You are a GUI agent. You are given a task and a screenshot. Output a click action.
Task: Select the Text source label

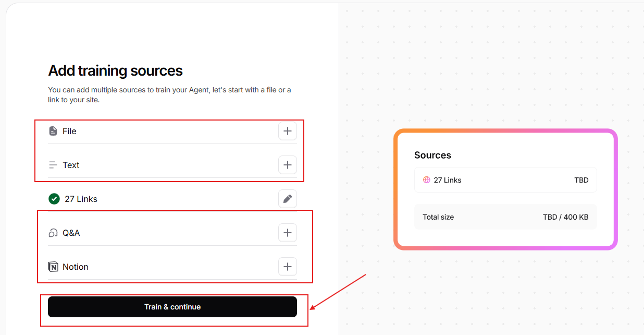[x=71, y=165]
